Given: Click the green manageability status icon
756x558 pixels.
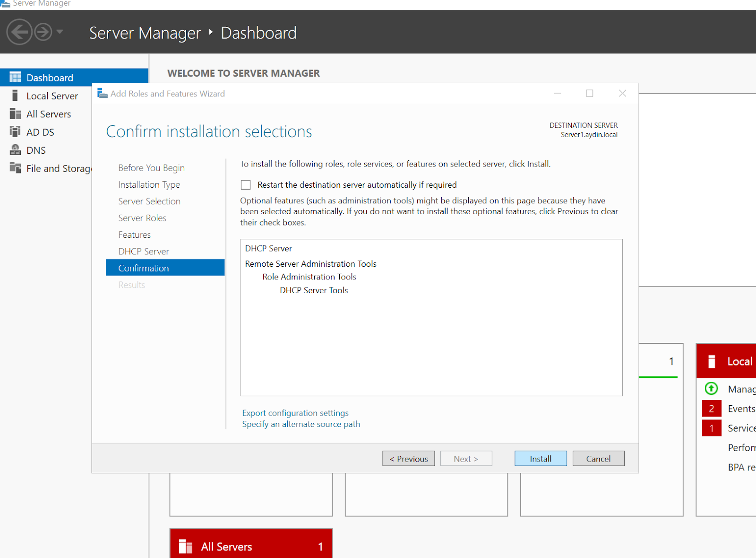Looking at the screenshot, I should (x=711, y=389).
